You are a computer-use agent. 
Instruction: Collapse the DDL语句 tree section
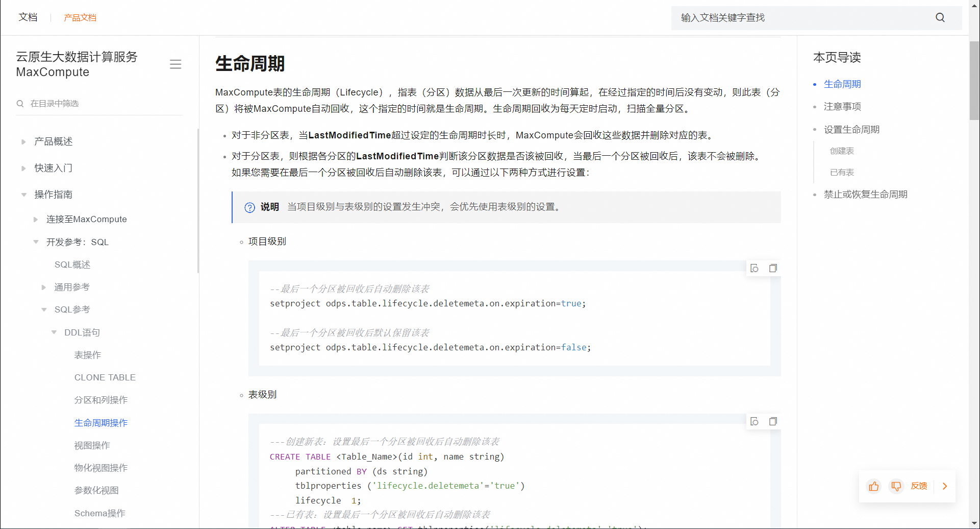54,332
